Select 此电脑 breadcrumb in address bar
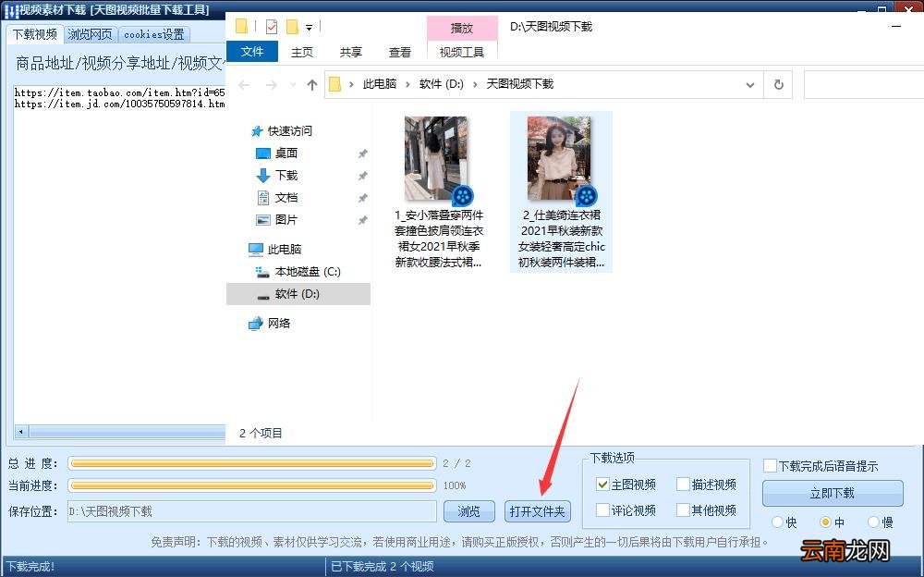Screen dimensions: 924x577 tap(380, 84)
